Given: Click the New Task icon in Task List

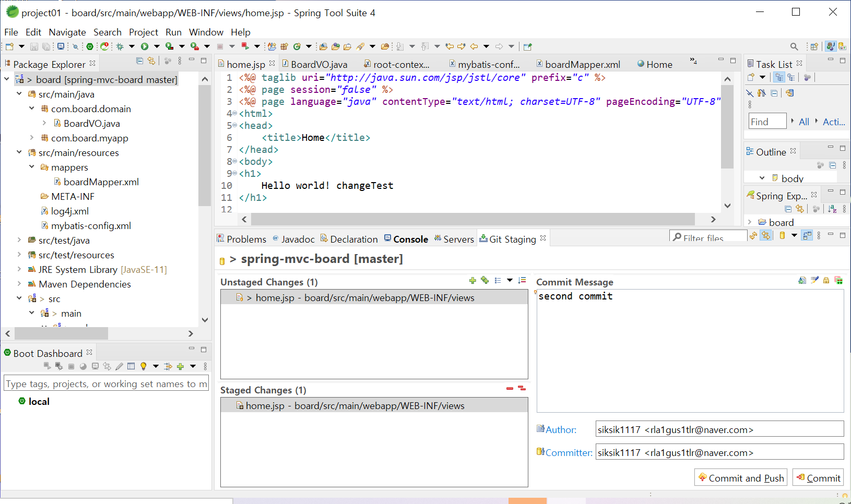Looking at the screenshot, I should click(x=751, y=77).
